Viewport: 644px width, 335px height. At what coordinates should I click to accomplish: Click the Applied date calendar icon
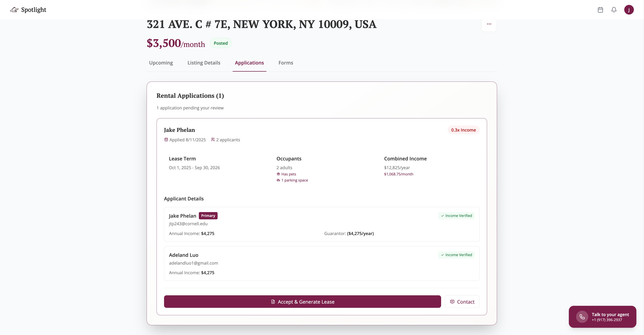point(166,140)
